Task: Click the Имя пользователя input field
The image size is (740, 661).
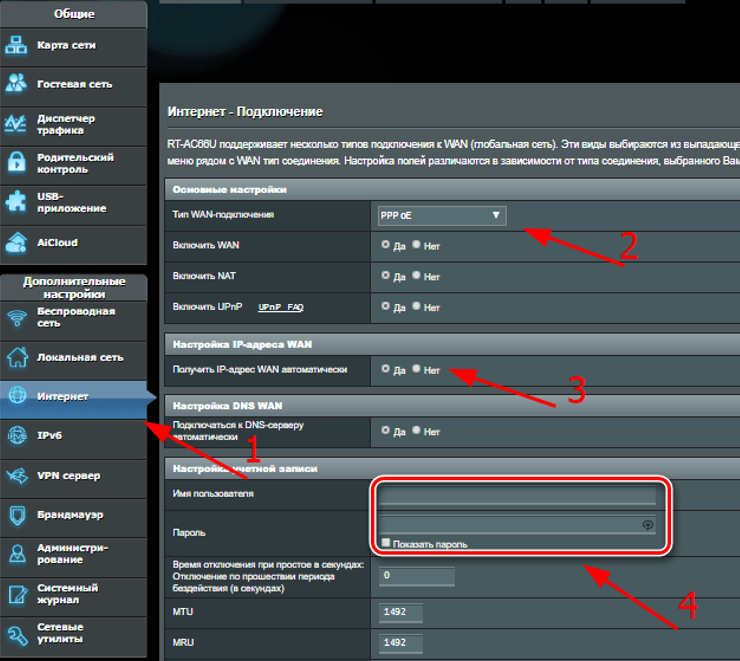Action: coord(517,495)
